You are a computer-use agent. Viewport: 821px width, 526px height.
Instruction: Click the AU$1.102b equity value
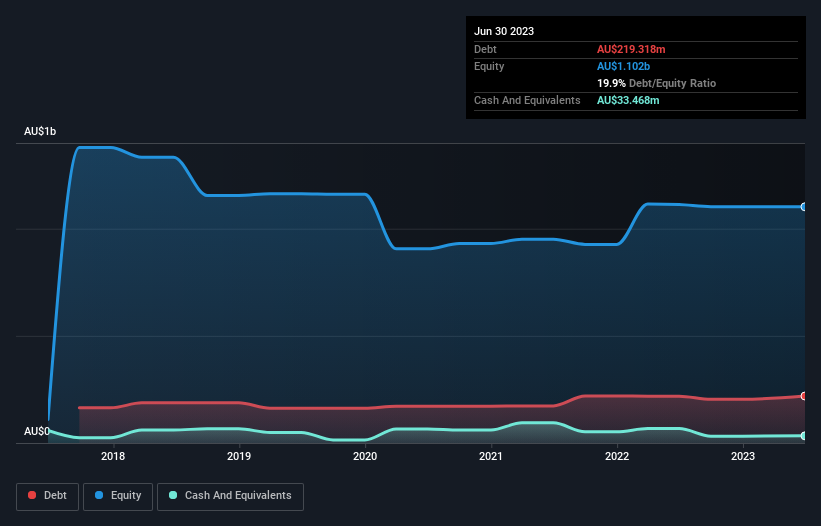tap(623, 66)
